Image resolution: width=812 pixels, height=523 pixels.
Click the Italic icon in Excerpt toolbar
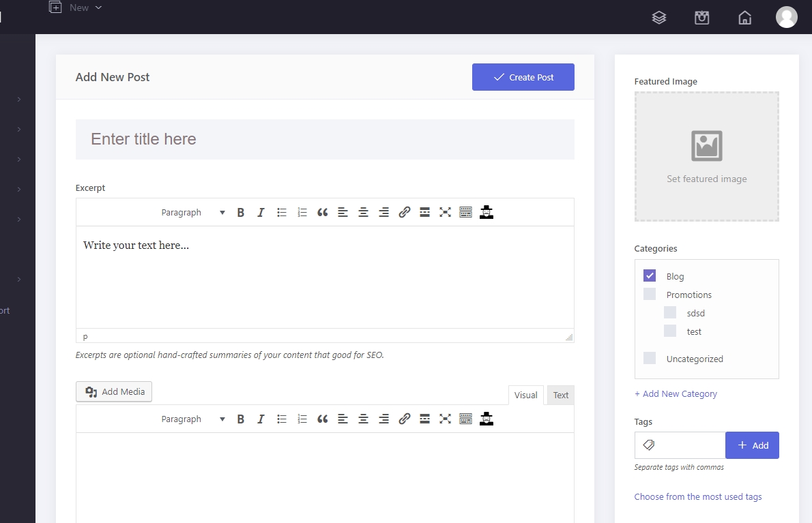(x=261, y=213)
